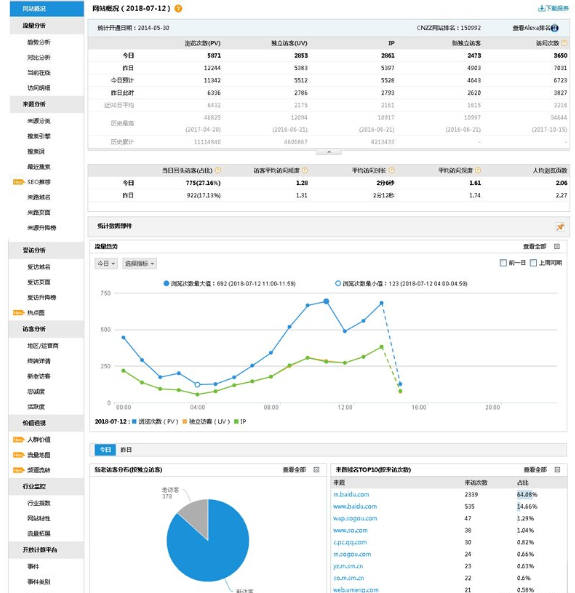Click help icon next to 访问次数 column header

pos(564,43)
